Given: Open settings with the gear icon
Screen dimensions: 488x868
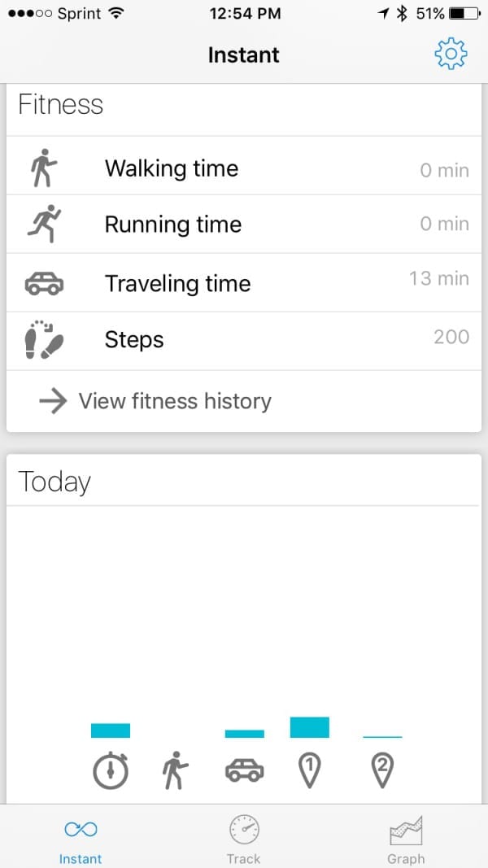Looking at the screenshot, I should (451, 55).
